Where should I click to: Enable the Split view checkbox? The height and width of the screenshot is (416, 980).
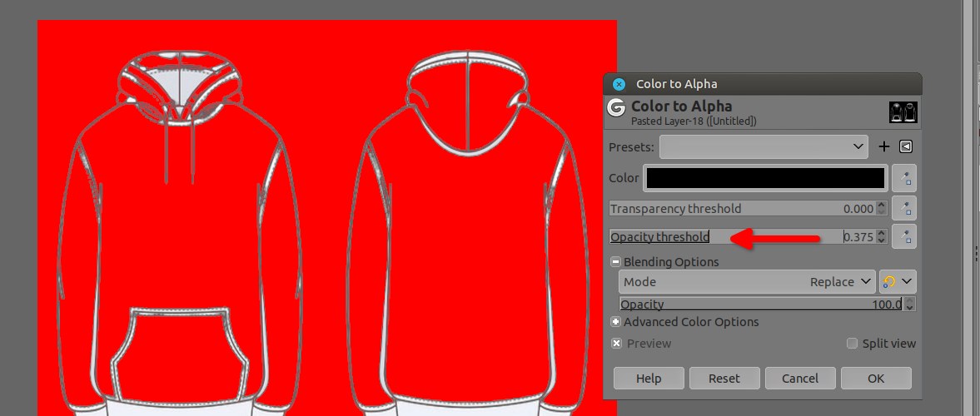(x=852, y=344)
